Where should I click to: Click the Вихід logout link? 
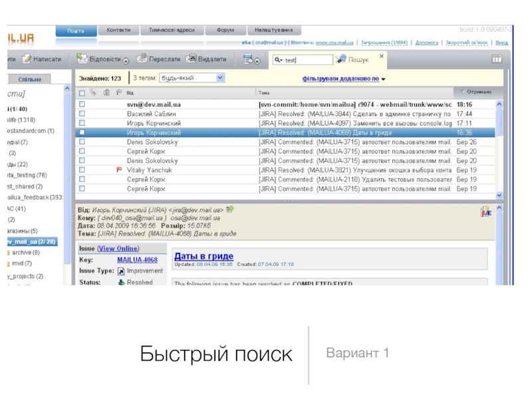pos(502,43)
